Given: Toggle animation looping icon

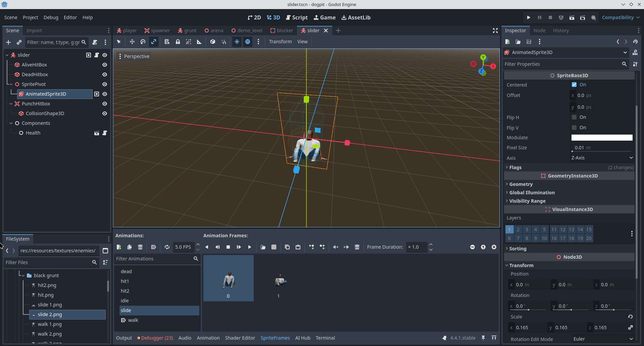Looking at the screenshot, I should tap(167, 247).
